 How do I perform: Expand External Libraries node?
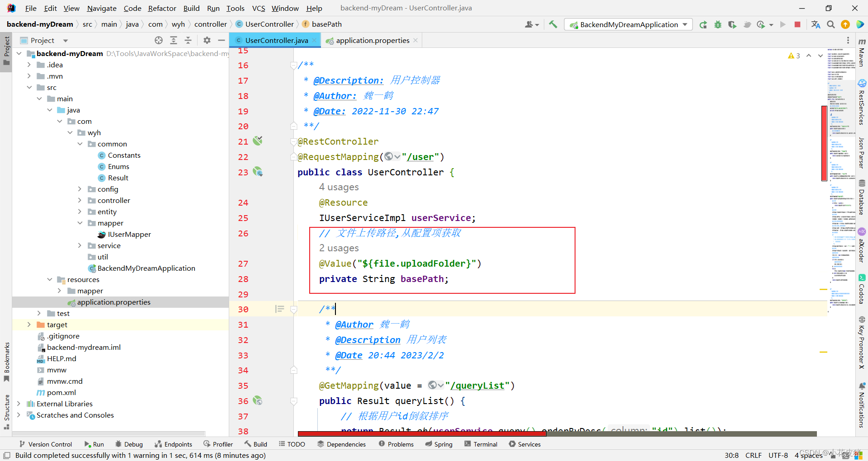(19, 404)
